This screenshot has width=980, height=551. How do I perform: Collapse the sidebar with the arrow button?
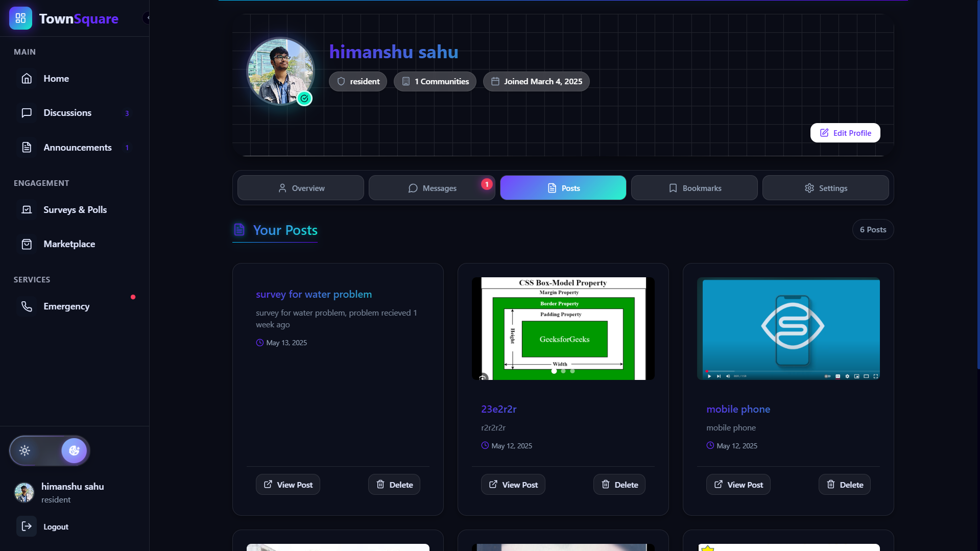tap(147, 18)
